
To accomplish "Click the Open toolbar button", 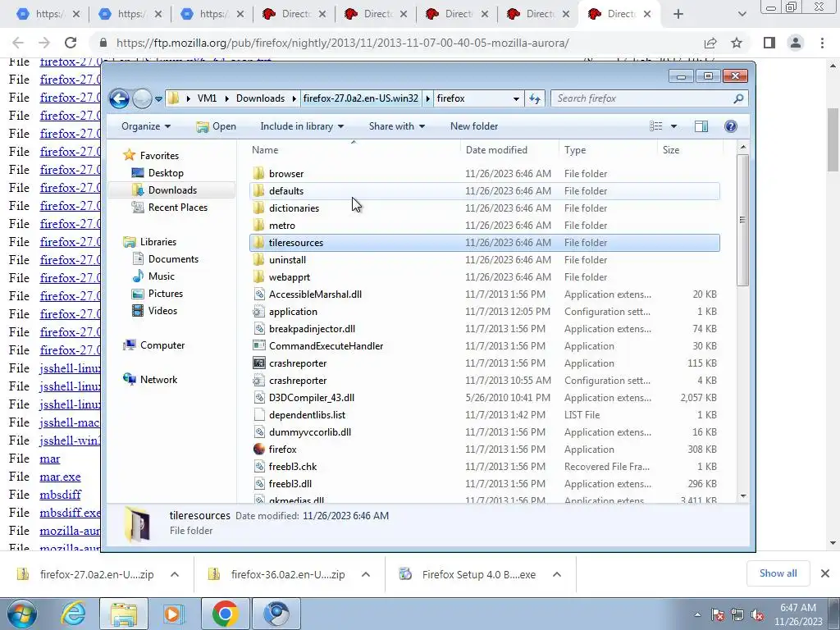I will (217, 126).
